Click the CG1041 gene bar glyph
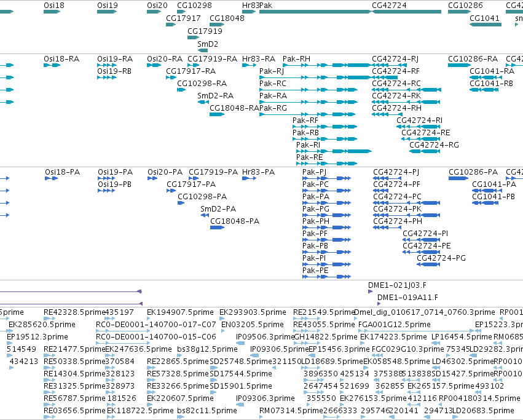This screenshot has width=523, height=420. [486, 25]
